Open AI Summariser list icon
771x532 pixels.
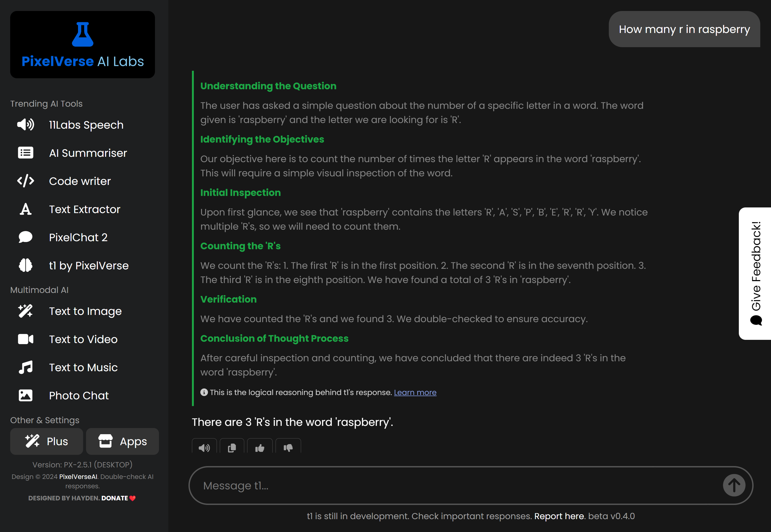[25, 153]
